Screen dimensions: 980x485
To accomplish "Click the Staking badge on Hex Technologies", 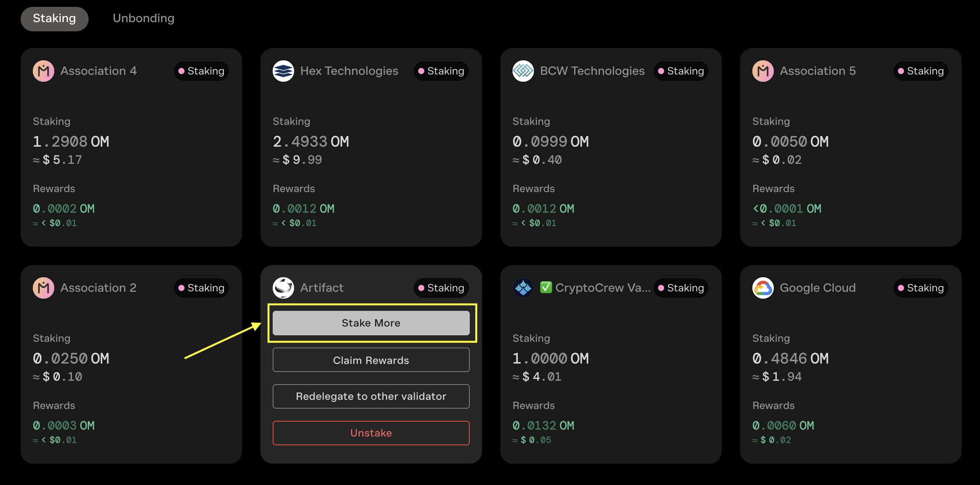I will 441,71.
